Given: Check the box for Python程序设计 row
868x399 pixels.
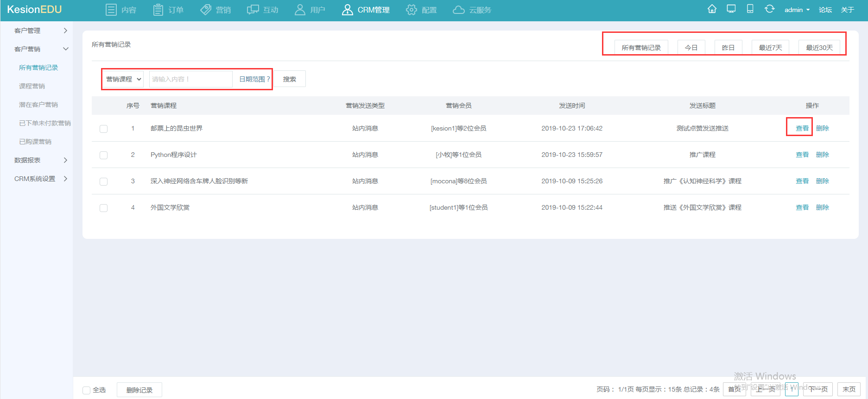Looking at the screenshot, I should [103, 155].
